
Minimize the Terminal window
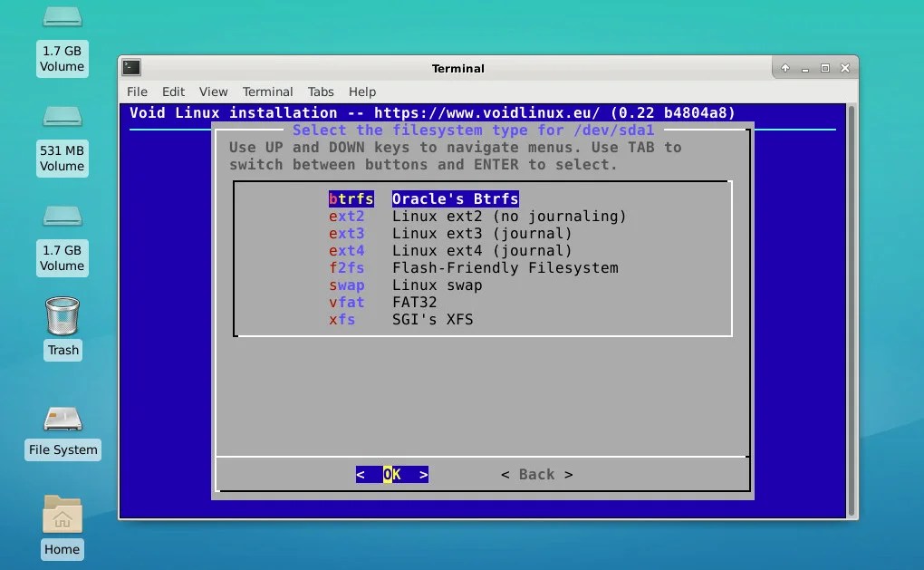click(805, 68)
